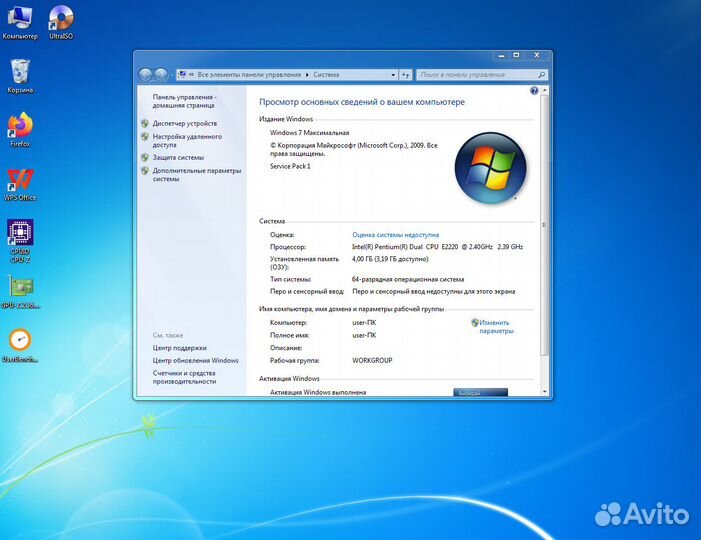Minimize the Система window
This screenshot has height=540, width=701.
(501, 55)
